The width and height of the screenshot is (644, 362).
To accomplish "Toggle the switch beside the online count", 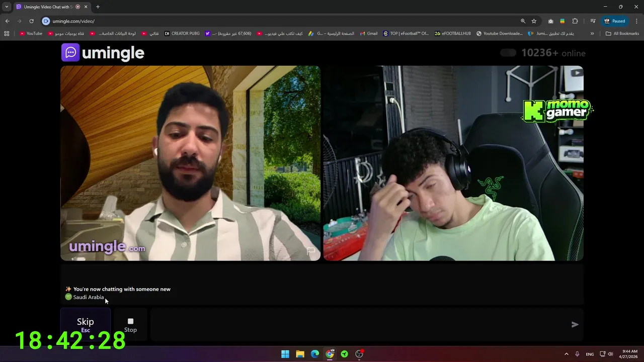I will (508, 53).
